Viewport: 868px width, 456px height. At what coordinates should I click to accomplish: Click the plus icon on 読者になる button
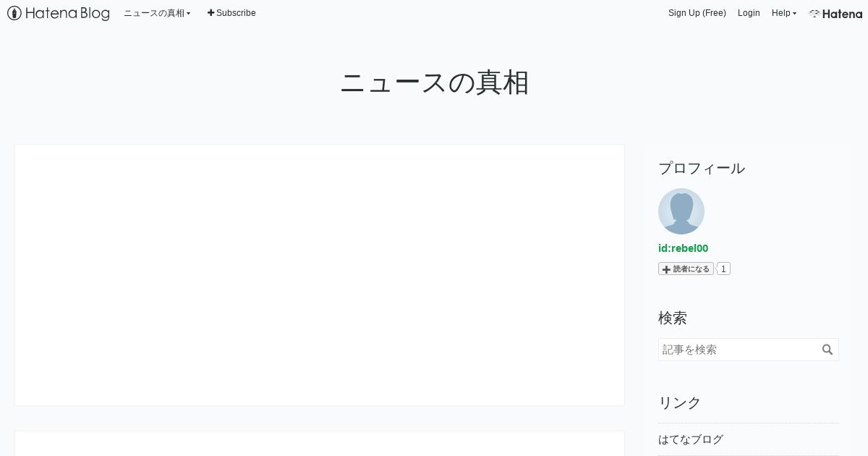pyautogui.click(x=667, y=269)
